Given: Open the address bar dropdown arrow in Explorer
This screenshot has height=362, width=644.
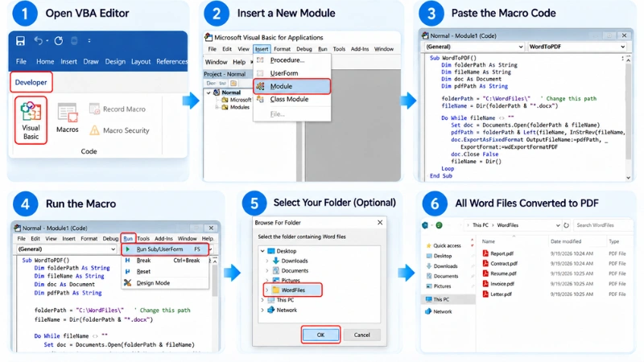Looking at the screenshot, I should (x=558, y=225).
